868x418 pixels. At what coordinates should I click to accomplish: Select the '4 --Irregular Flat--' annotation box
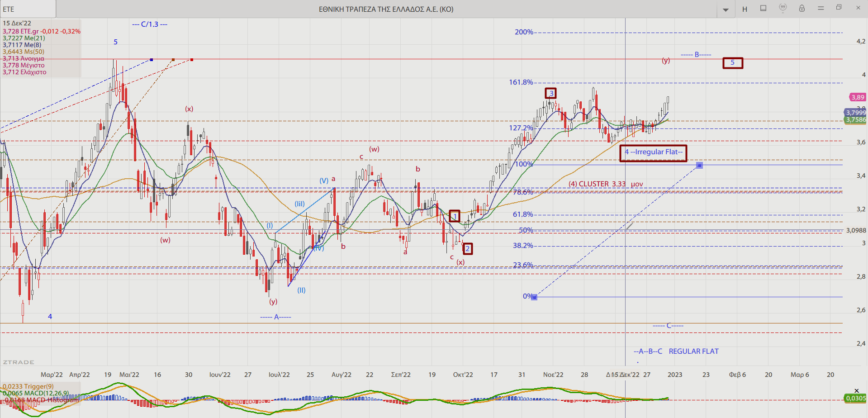click(653, 153)
